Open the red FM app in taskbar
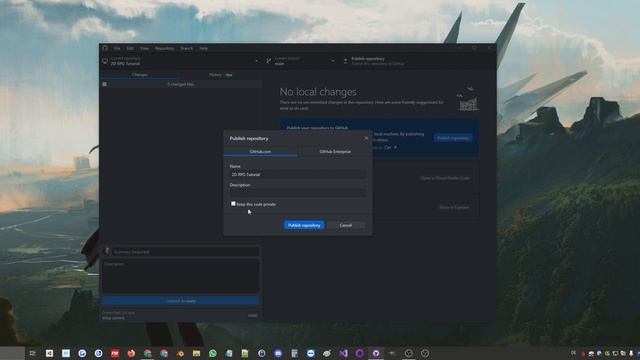640x360 pixels. (115, 353)
